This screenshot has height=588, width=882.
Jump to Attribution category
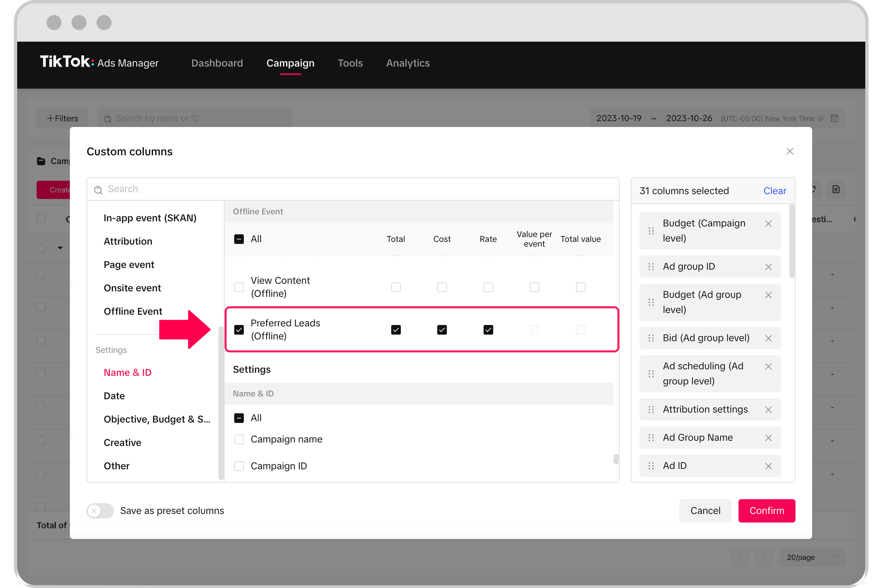[128, 241]
